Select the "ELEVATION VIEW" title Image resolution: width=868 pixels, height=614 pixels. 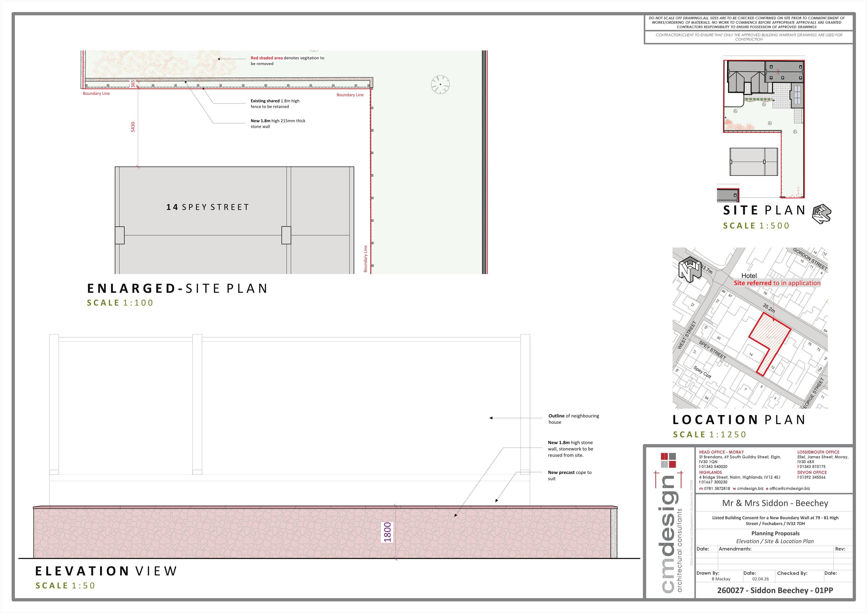click(106, 571)
